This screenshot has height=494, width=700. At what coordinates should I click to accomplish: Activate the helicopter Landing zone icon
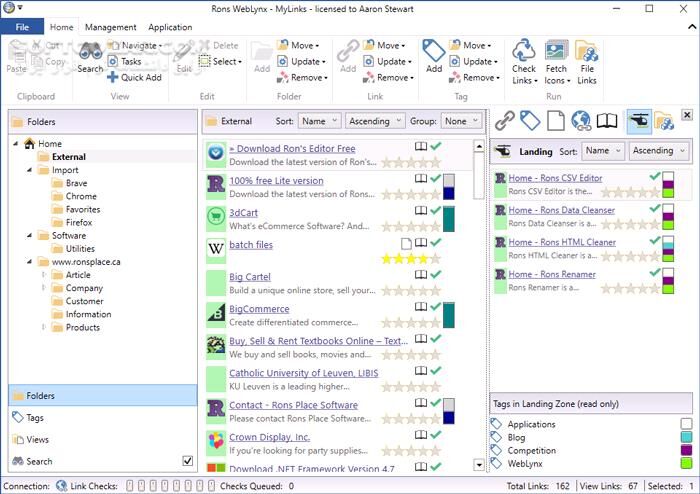(x=638, y=122)
